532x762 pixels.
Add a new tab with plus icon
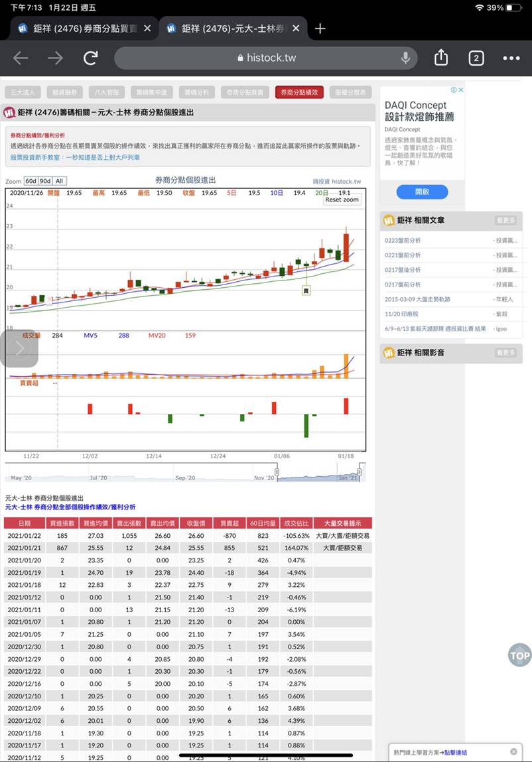click(320, 29)
